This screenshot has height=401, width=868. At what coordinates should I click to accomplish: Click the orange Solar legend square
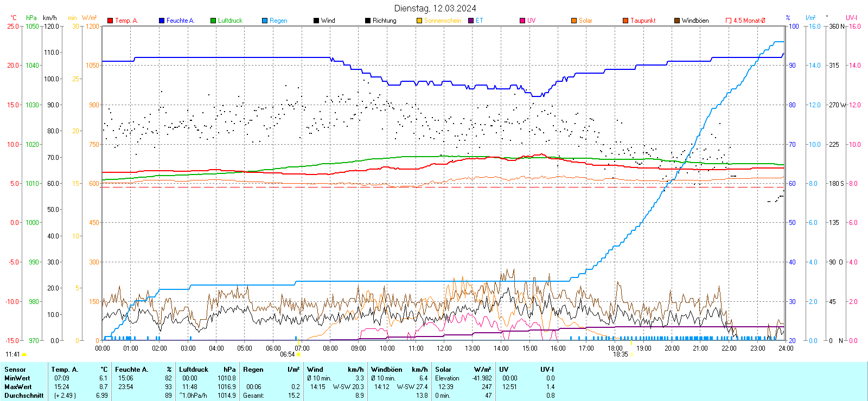coord(574,21)
